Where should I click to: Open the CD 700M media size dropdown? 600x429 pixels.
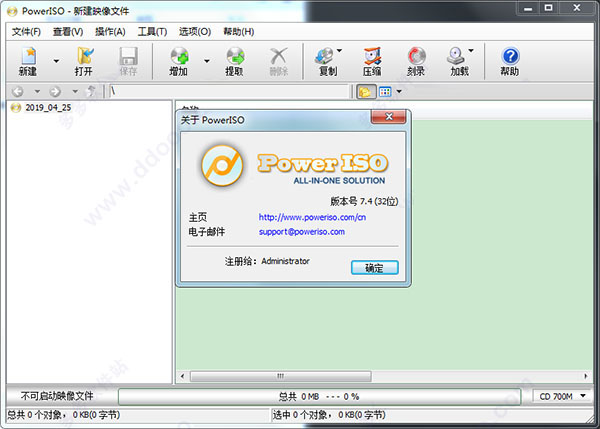pyautogui.click(x=562, y=396)
